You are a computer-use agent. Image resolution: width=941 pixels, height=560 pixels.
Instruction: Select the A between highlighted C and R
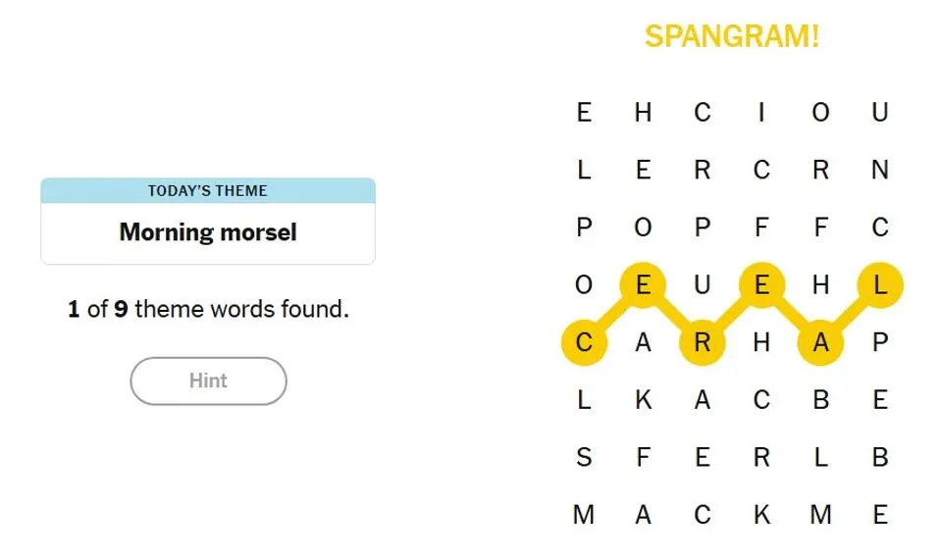643,342
